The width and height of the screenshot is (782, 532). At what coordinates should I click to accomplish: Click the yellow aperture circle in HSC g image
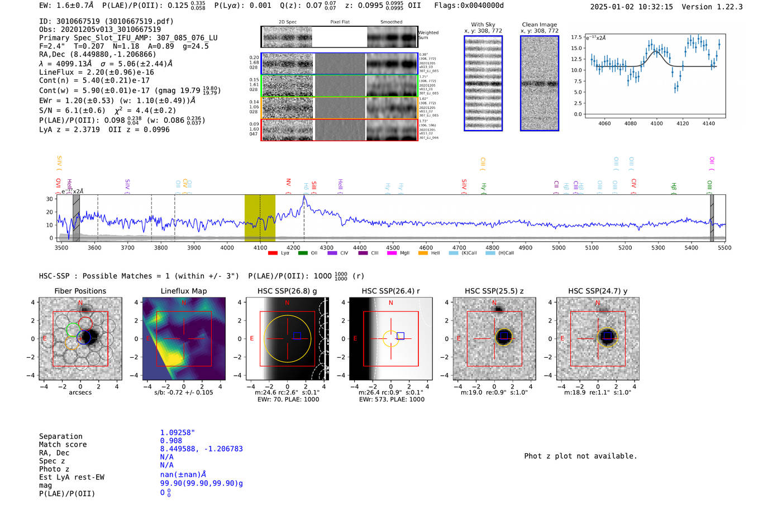click(x=287, y=339)
